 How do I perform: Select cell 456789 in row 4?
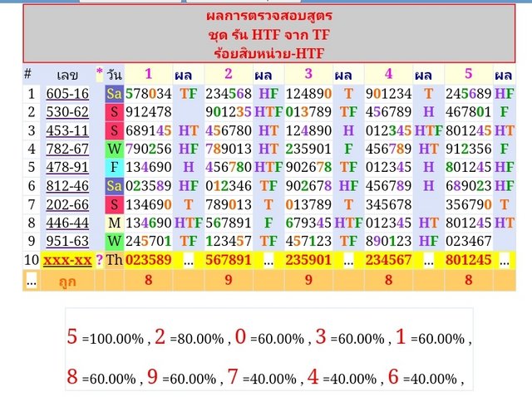(x=388, y=149)
